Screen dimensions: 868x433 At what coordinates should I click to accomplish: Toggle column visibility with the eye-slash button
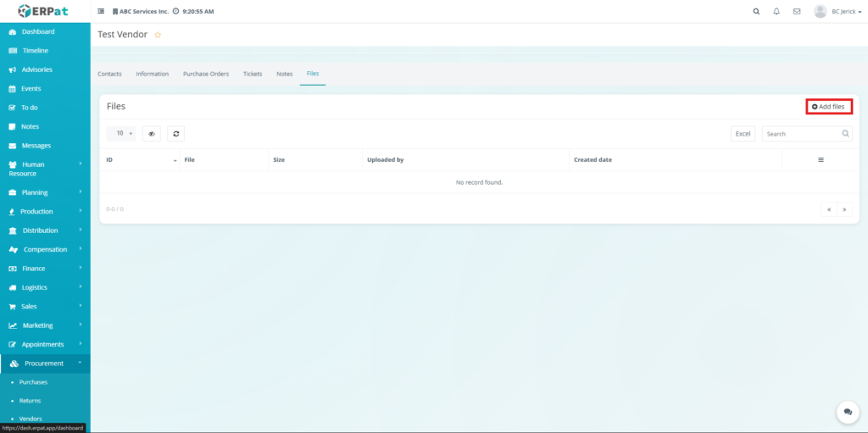(151, 133)
